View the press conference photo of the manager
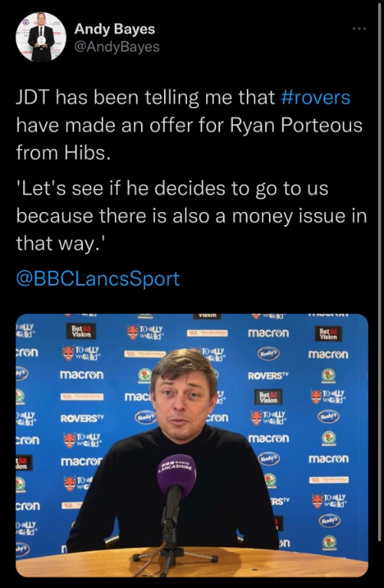 192,445
